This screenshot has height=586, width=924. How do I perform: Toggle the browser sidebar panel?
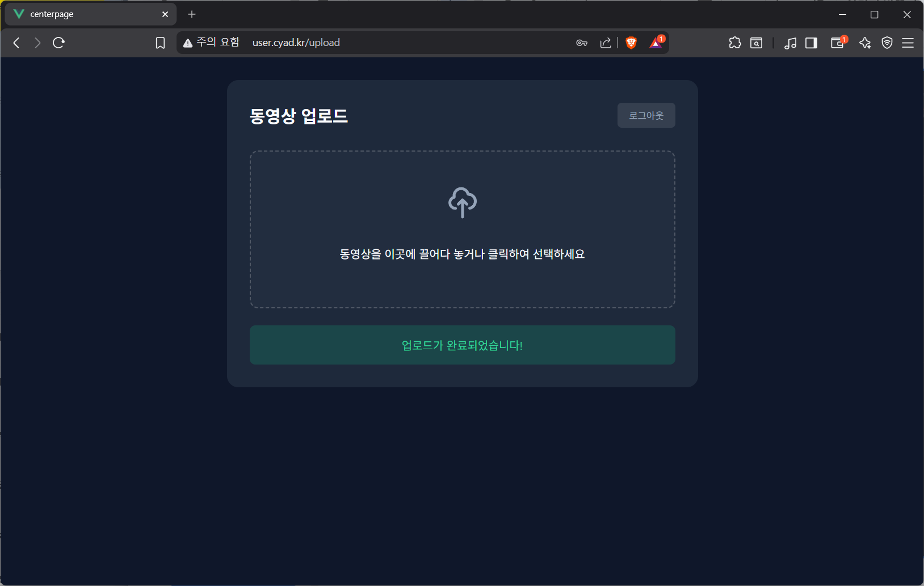point(812,43)
